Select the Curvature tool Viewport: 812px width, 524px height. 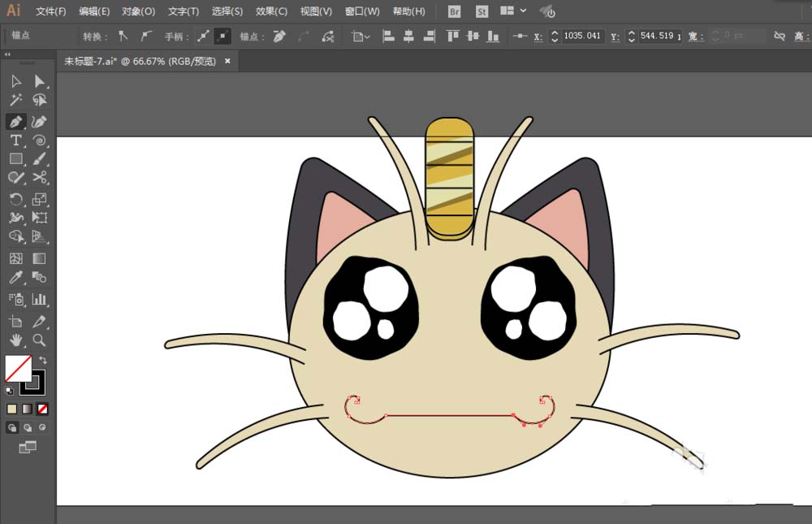point(39,122)
